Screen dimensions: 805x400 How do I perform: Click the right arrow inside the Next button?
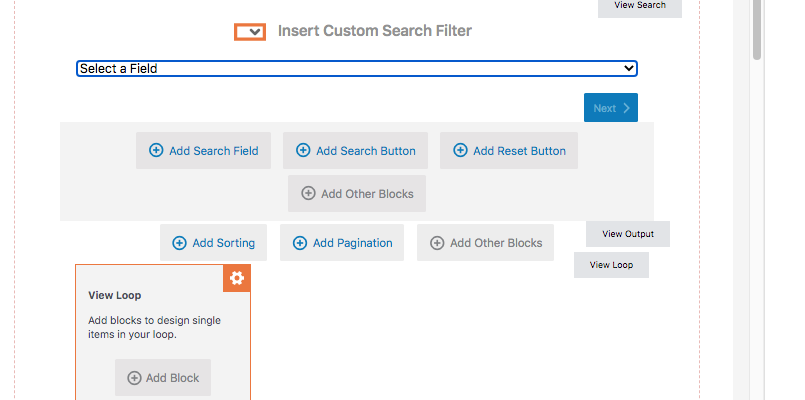point(626,108)
